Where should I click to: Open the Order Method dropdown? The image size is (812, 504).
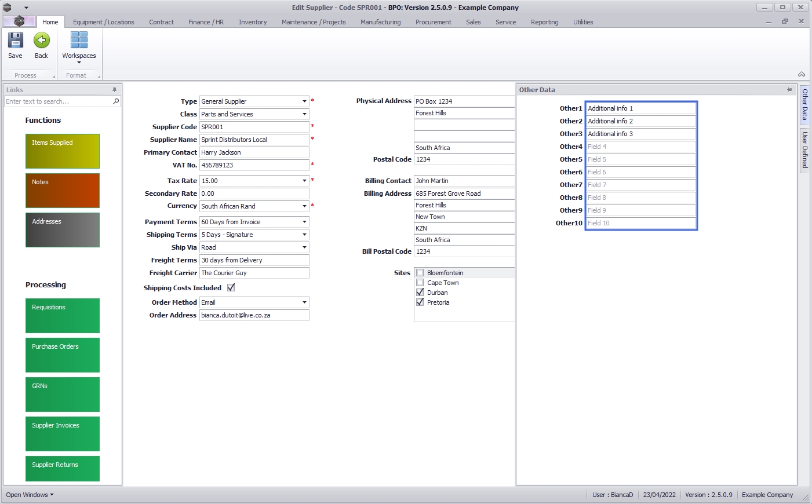point(304,302)
